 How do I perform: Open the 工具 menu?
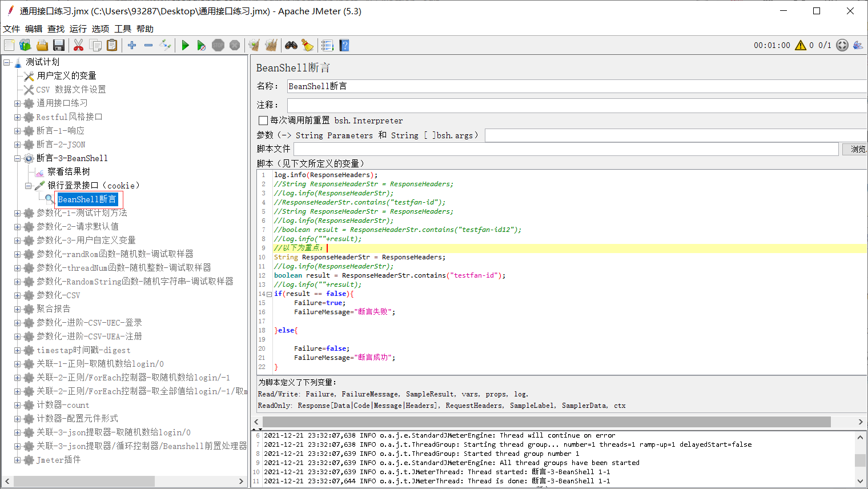(123, 29)
